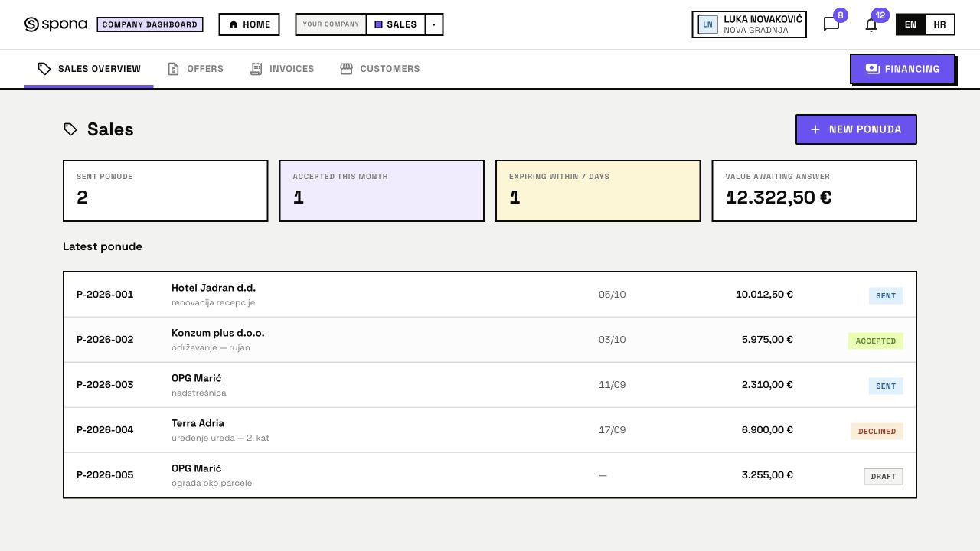Open the Expiring Within 7 Days card
The height and width of the screenshot is (551, 980).
pyautogui.click(x=598, y=191)
